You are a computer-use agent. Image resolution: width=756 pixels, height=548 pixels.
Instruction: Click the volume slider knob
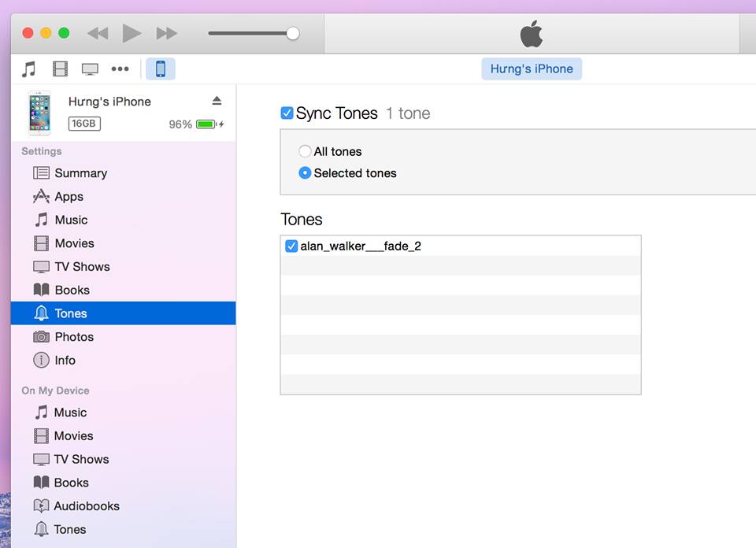(293, 33)
